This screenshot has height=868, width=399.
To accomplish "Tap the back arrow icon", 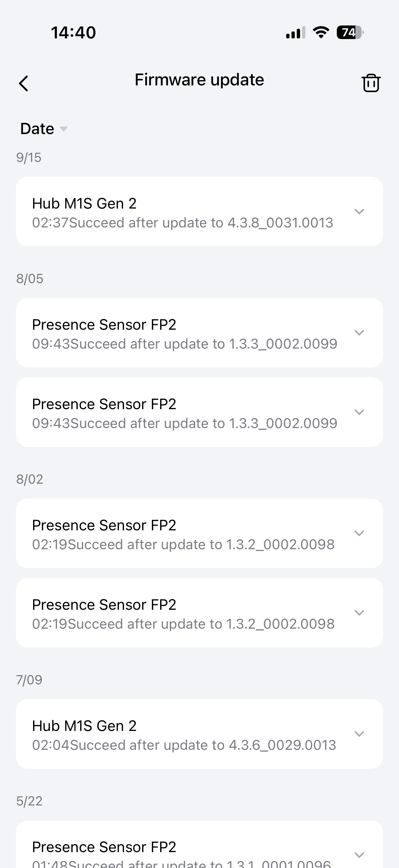I will tap(23, 83).
